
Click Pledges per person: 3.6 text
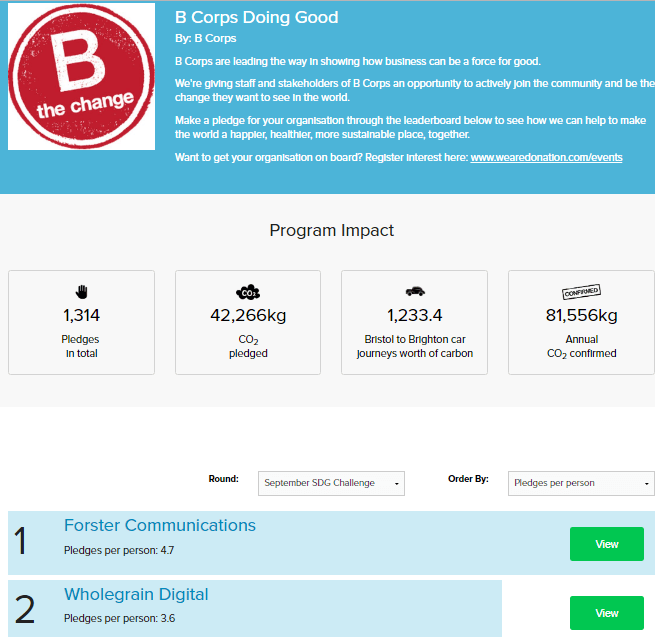(x=119, y=619)
